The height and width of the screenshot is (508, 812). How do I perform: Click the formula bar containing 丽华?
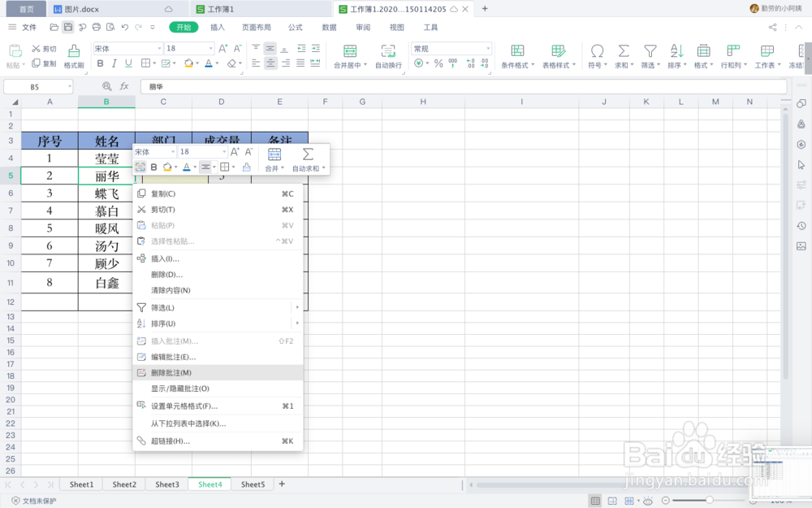(x=464, y=87)
